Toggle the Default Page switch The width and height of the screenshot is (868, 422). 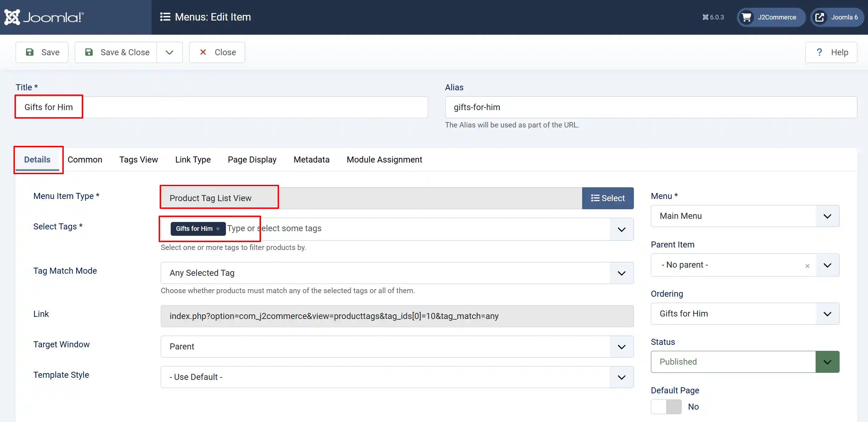(666, 407)
